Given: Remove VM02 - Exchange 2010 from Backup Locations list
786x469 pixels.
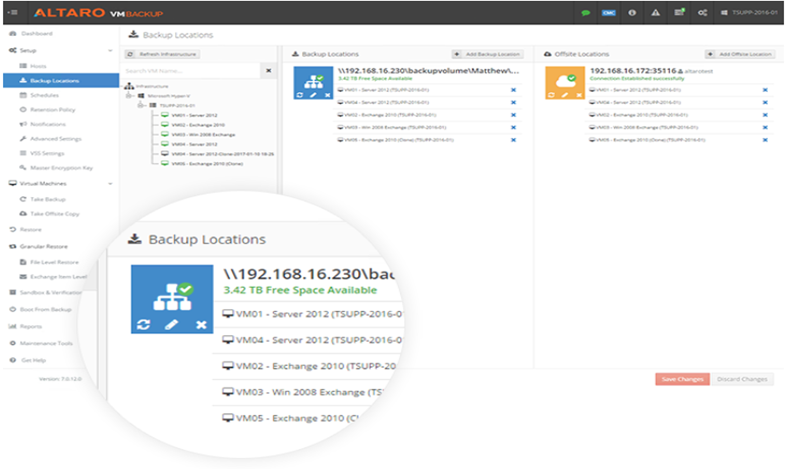Looking at the screenshot, I should [x=513, y=115].
